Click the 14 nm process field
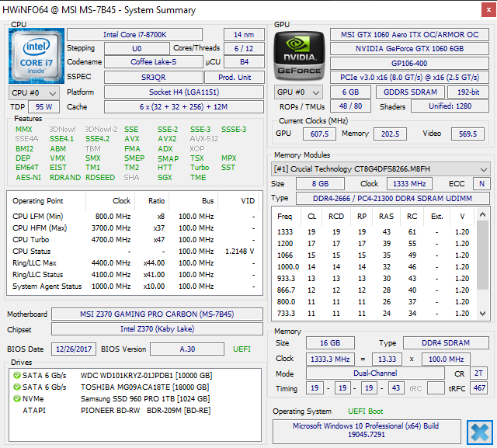Viewport: 497px width, 448px height. coord(244,34)
